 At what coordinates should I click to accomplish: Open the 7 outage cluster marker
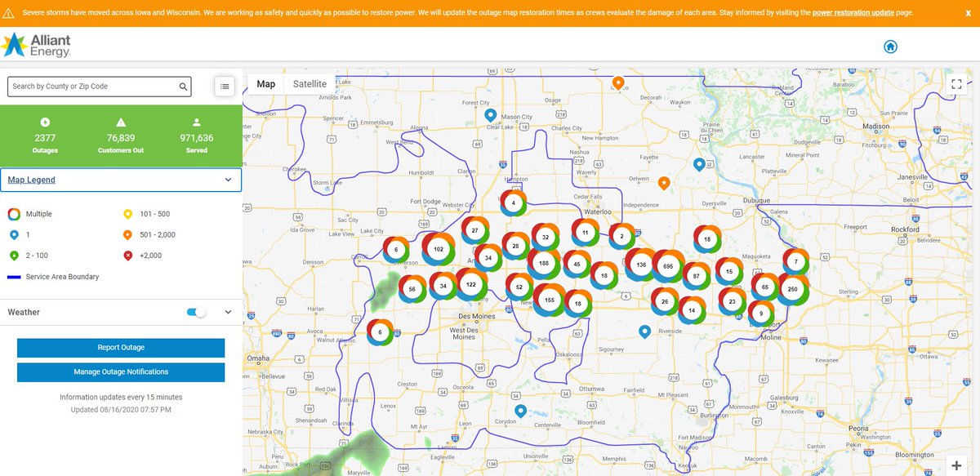click(x=796, y=261)
